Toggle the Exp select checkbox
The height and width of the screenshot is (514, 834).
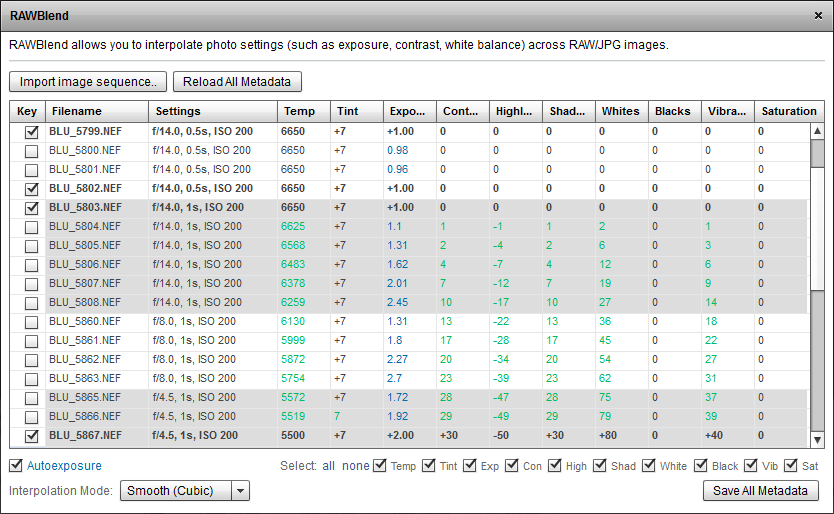pos(470,466)
